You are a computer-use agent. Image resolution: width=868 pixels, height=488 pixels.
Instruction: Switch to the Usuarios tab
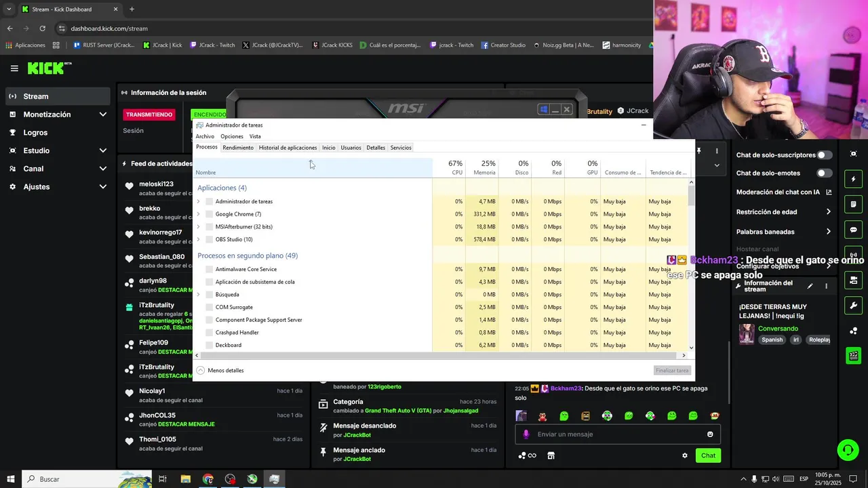[x=351, y=148]
